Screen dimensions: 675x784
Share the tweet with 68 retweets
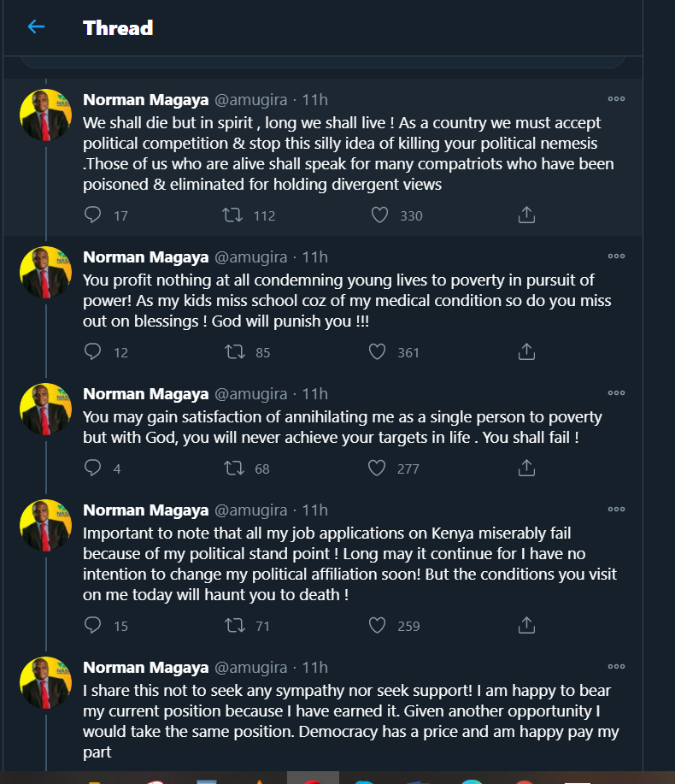point(527,468)
